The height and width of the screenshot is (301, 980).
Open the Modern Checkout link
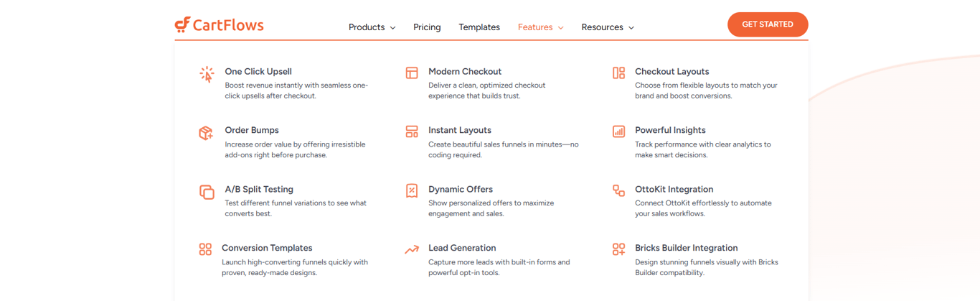(465, 72)
